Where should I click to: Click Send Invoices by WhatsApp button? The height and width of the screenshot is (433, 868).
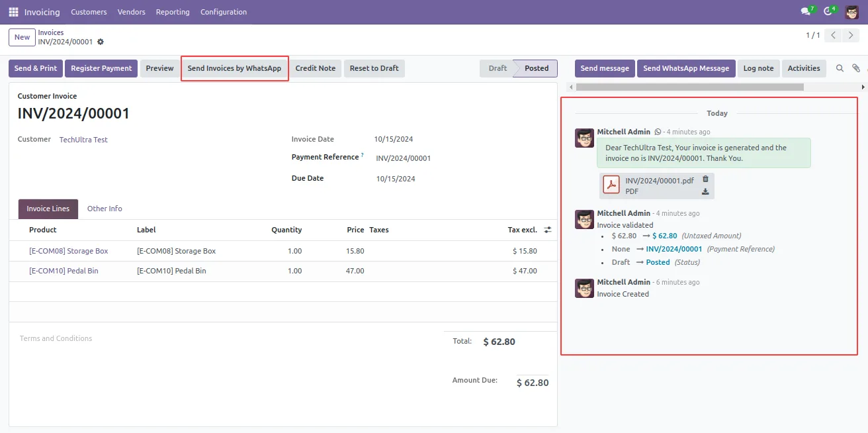[x=234, y=68]
